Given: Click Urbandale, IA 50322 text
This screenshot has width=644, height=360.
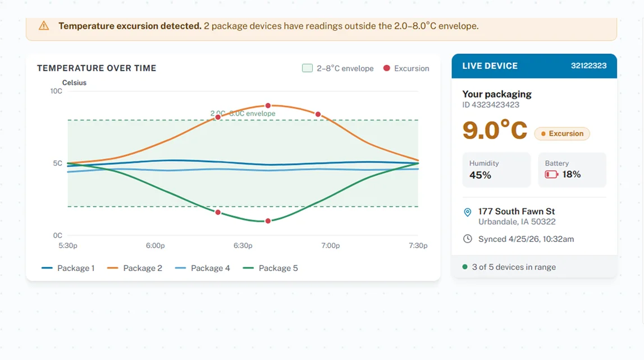Looking at the screenshot, I should coord(517,222).
